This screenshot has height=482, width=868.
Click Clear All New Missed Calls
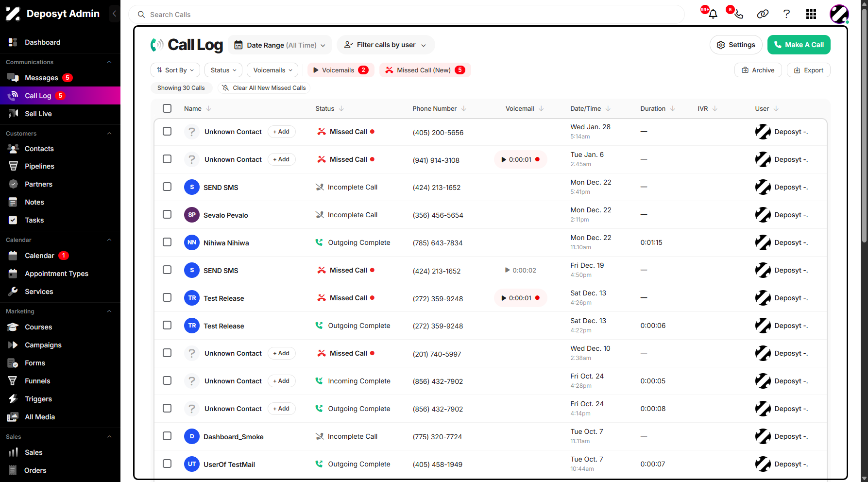tap(264, 88)
